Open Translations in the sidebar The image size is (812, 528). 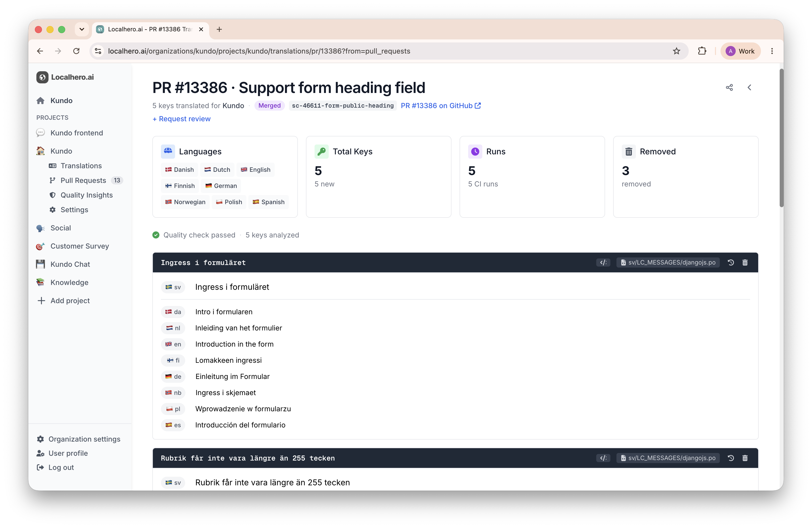[76, 166]
